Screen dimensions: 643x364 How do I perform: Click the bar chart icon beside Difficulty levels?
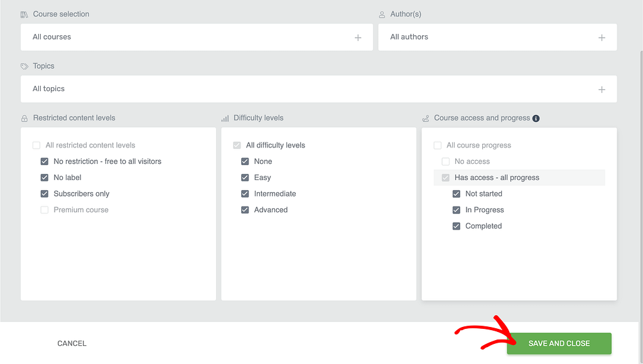225,119
